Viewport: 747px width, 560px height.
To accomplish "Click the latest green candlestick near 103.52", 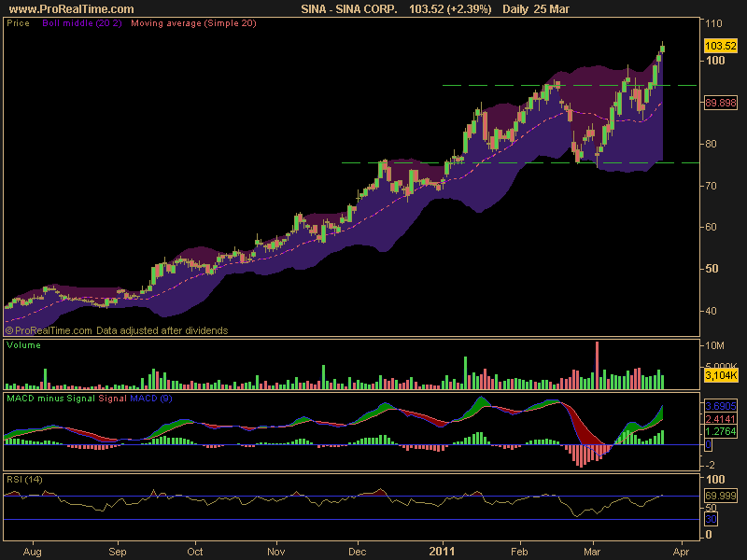I will click(x=662, y=49).
